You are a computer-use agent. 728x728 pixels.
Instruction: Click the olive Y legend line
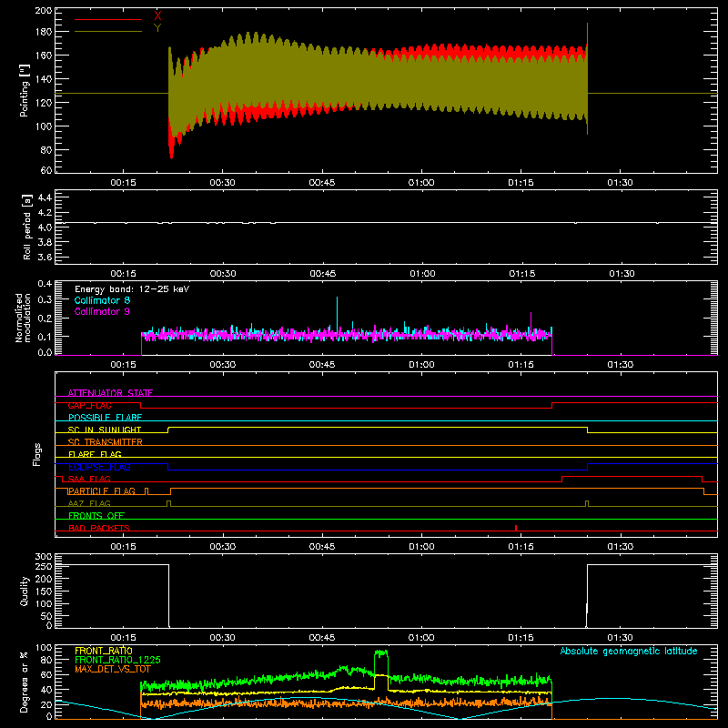108,31
